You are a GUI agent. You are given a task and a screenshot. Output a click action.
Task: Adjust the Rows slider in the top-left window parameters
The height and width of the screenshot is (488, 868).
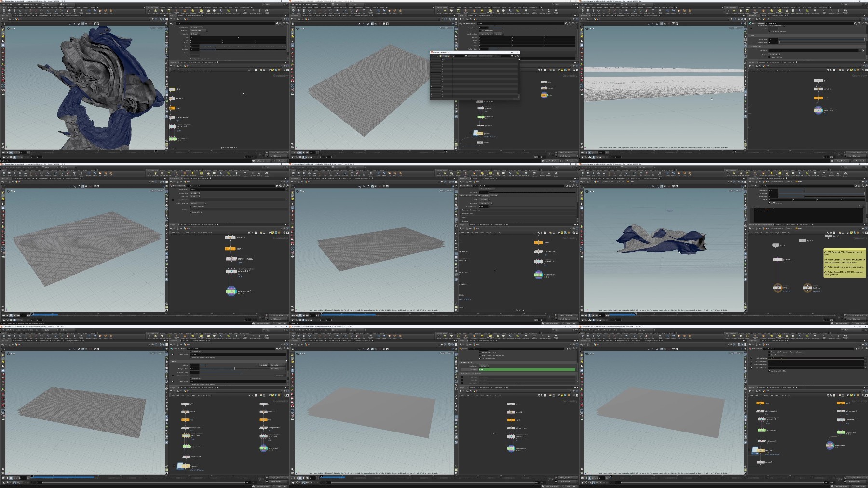point(243,46)
